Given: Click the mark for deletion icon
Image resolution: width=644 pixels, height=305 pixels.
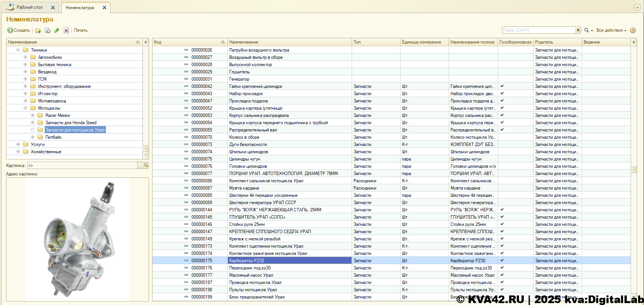Looking at the screenshot, I should coord(66,31).
